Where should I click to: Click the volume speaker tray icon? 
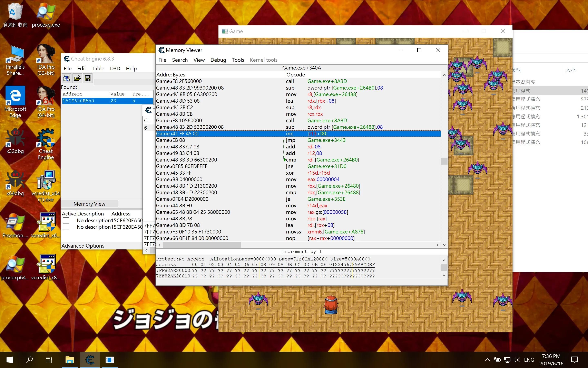pyautogui.click(x=517, y=360)
